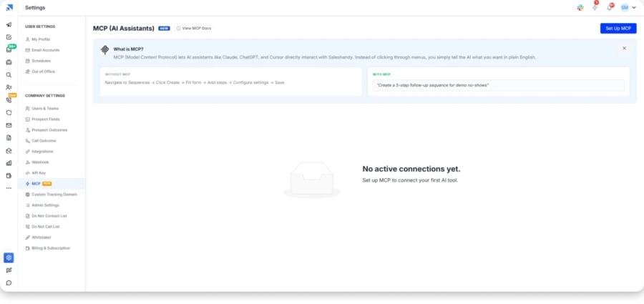Open the document templates icon in left rail
644x304 pixels.
9,138
